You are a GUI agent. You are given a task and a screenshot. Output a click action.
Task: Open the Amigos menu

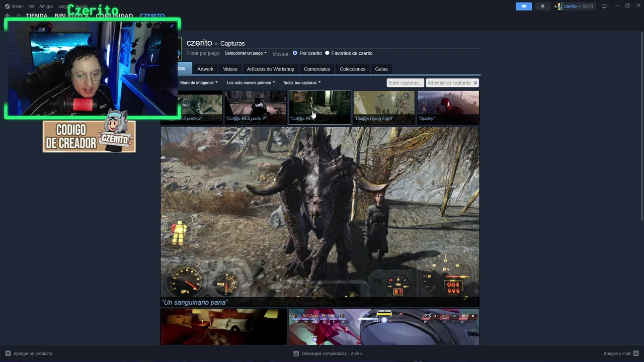pos(46,6)
